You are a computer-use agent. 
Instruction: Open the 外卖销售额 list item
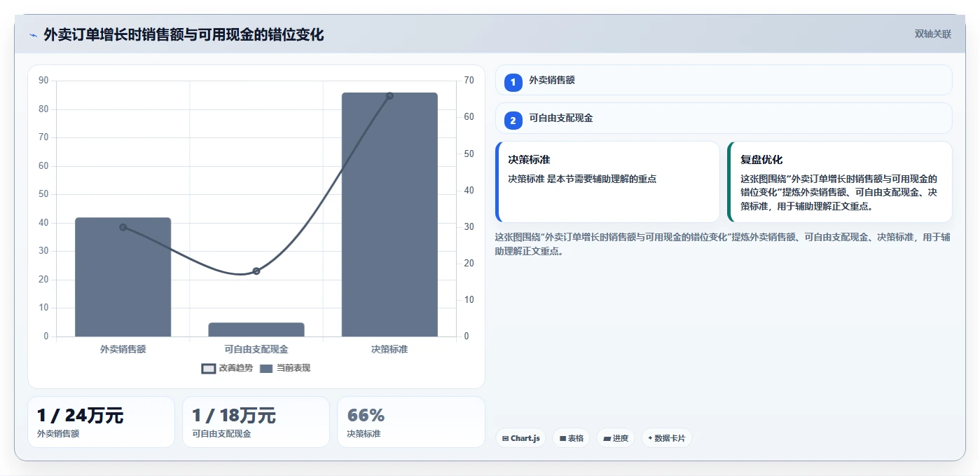pyautogui.click(x=724, y=80)
